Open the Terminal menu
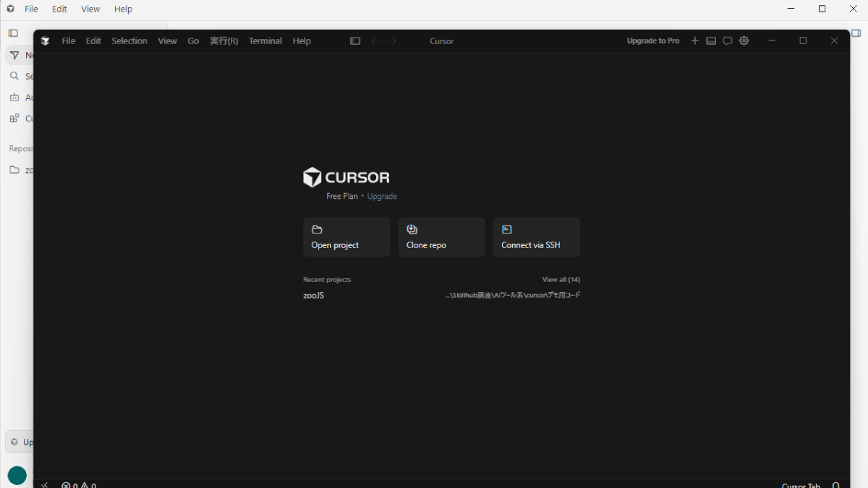This screenshot has width=868, height=488. pyautogui.click(x=265, y=41)
